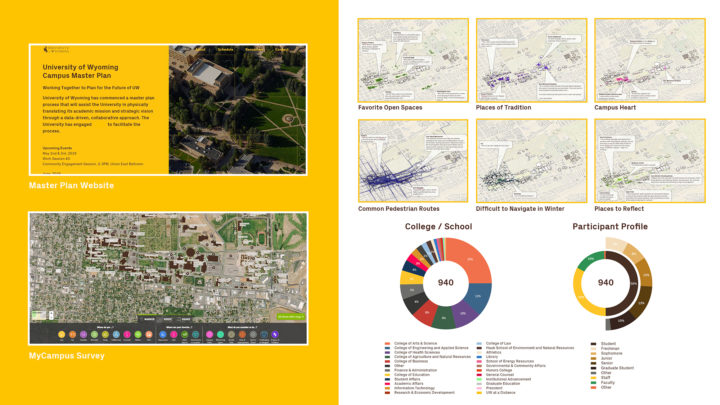Go to the Contact page link
Screen dimensions: 720x405
(x=281, y=49)
